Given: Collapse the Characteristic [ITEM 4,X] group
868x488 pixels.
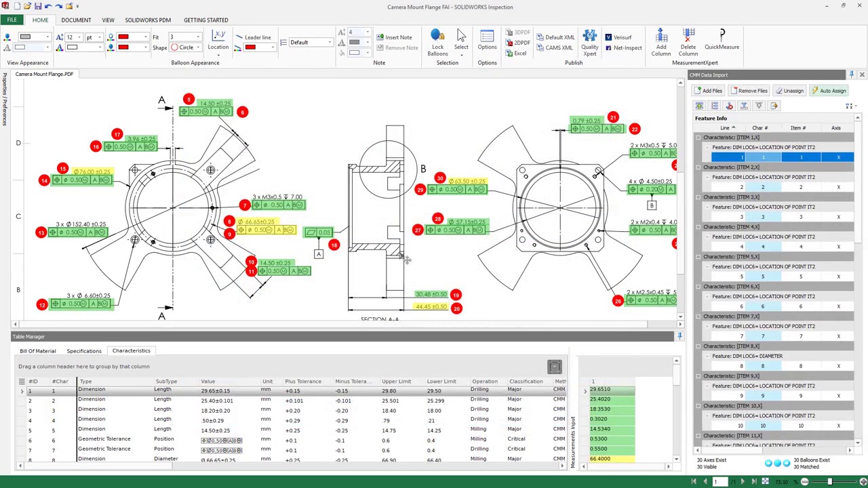Looking at the screenshot, I should (698, 227).
